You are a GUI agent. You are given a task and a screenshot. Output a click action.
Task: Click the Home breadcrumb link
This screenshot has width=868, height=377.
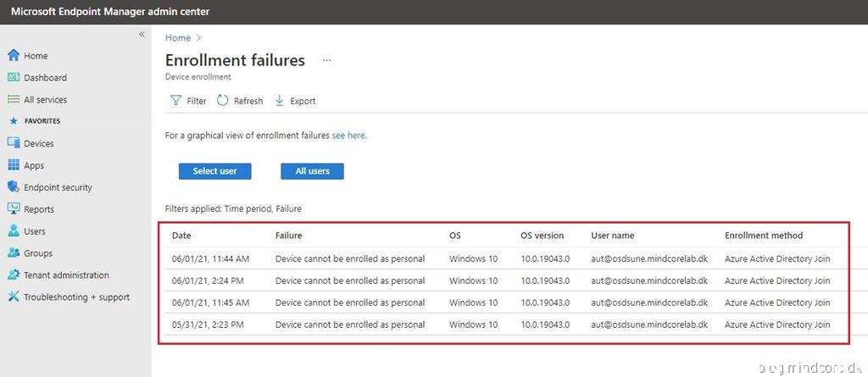(x=178, y=38)
